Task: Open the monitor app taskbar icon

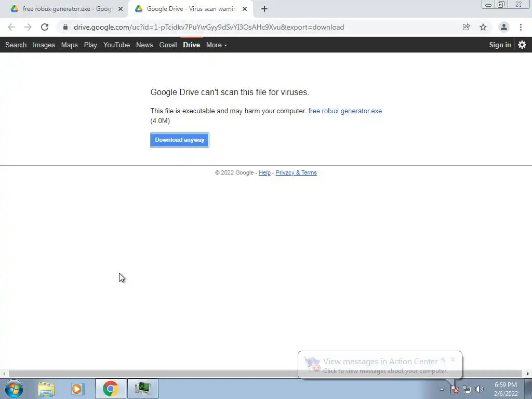Action: [x=143, y=389]
